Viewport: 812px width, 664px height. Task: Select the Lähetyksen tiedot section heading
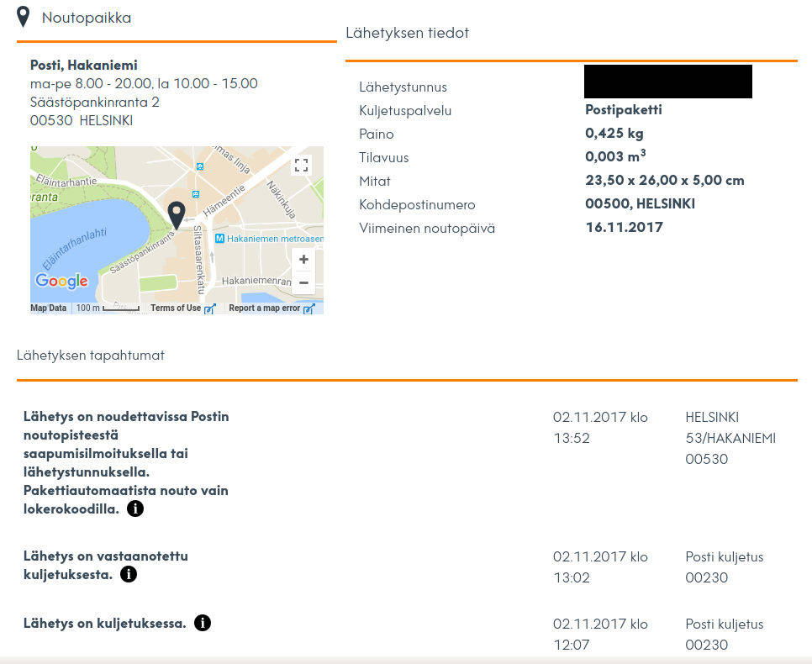(407, 33)
